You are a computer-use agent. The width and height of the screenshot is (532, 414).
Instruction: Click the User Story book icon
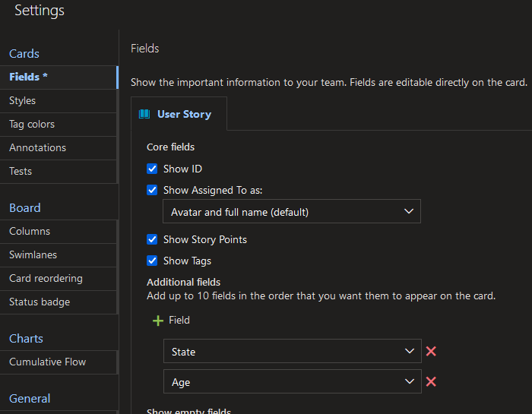[x=144, y=114]
